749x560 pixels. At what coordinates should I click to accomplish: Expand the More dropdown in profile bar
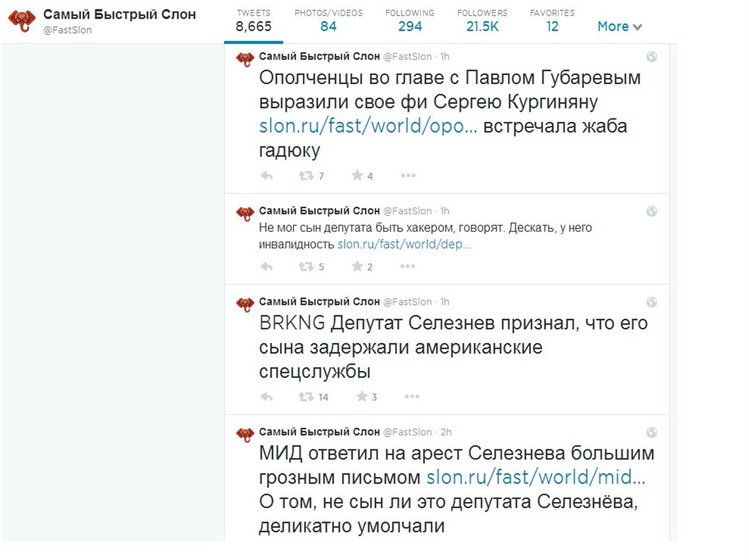[620, 27]
